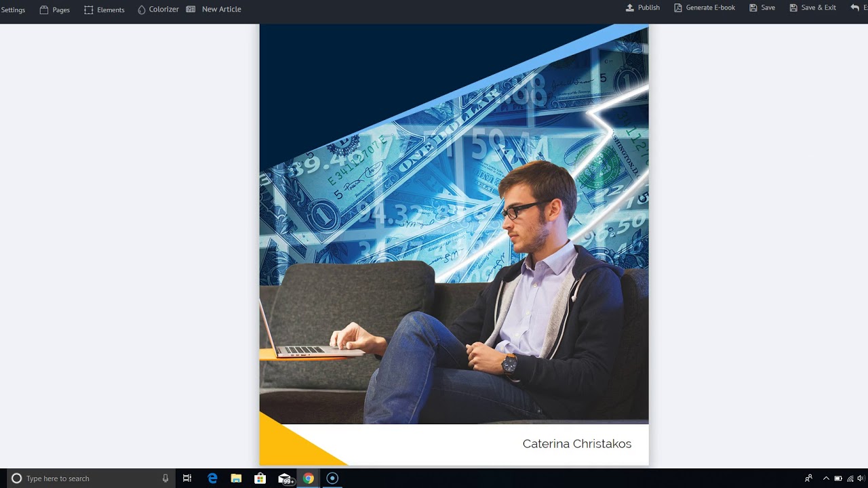
Task: Open File Explorer from the taskbar
Action: coord(236,479)
